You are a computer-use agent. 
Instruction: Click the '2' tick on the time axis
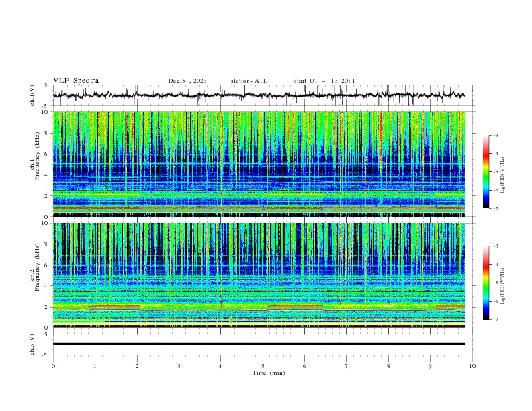pyautogui.click(x=137, y=366)
